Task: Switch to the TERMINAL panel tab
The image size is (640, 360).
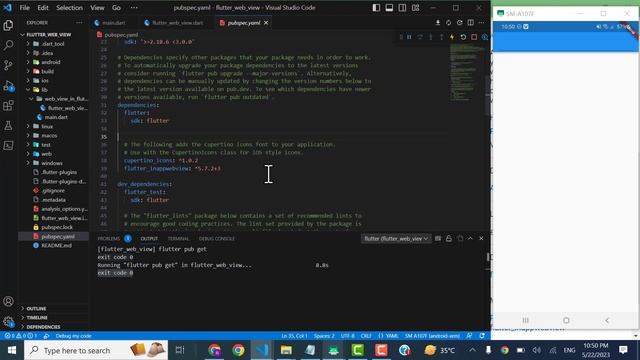Action: point(178,238)
